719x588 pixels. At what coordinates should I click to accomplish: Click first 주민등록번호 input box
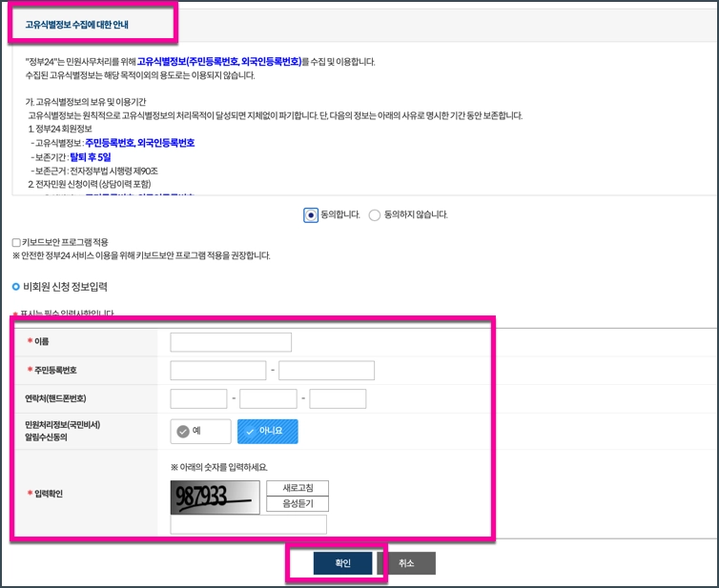click(x=217, y=371)
